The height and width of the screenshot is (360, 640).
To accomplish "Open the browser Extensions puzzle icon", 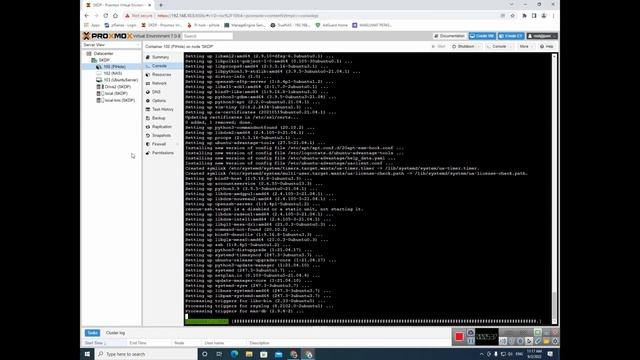I will [524, 16].
